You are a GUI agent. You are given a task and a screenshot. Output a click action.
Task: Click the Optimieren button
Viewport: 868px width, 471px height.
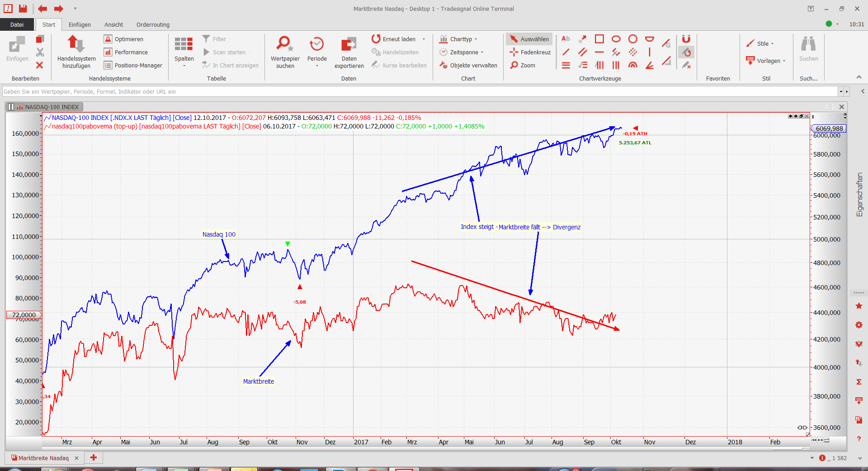coord(124,39)
